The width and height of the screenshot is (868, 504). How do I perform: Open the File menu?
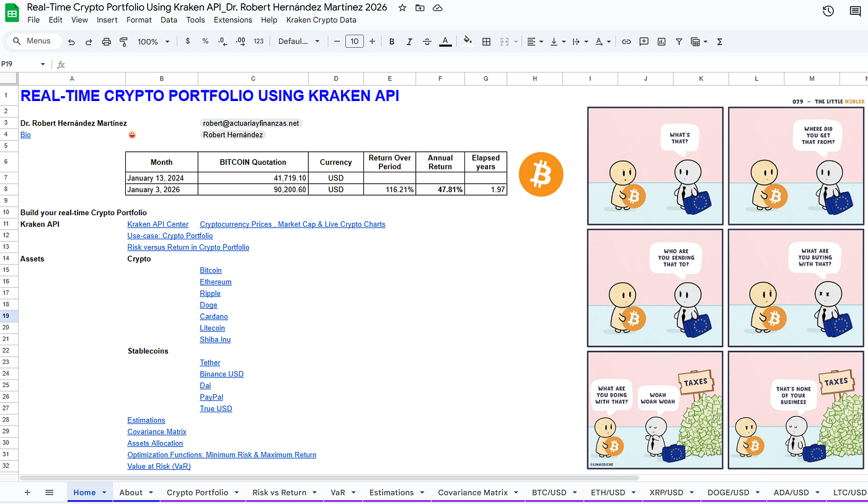(33, 20)
